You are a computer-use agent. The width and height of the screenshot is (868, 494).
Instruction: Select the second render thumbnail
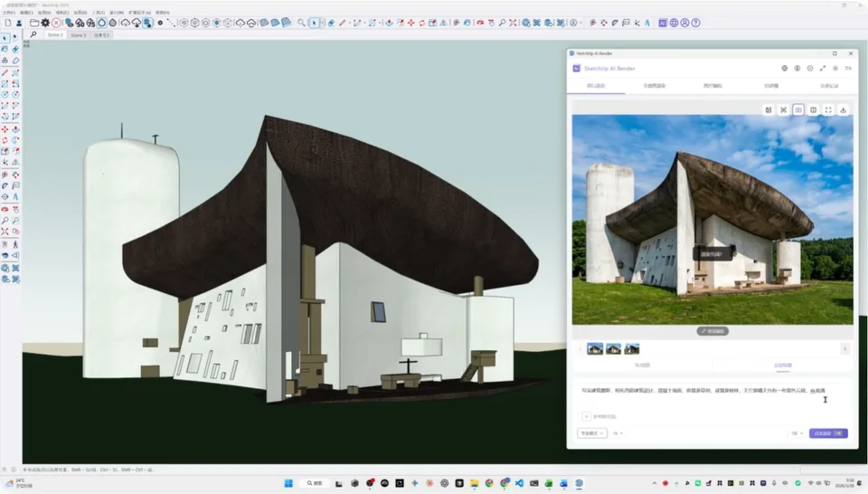point(613,349)
